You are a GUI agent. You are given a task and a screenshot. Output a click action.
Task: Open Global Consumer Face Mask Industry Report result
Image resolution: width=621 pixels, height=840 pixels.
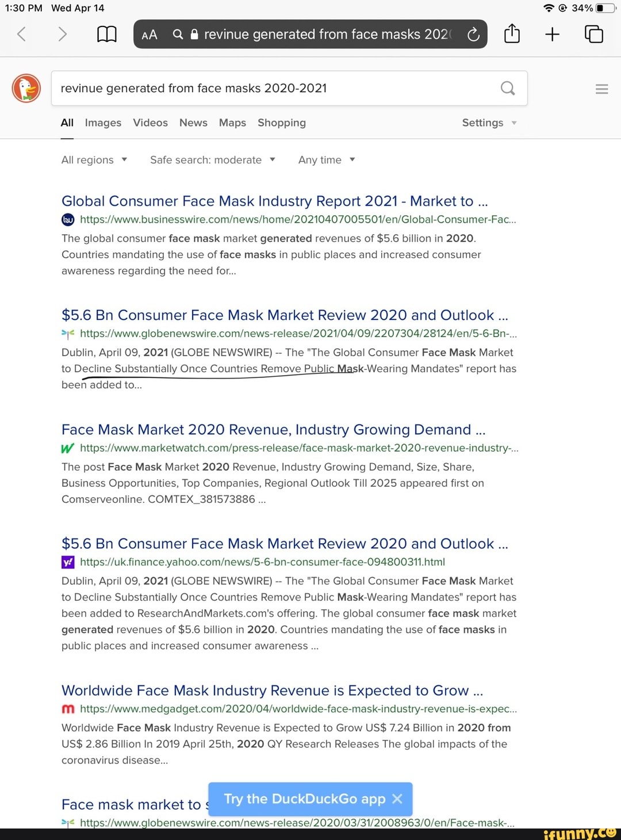tap(274, 201)
